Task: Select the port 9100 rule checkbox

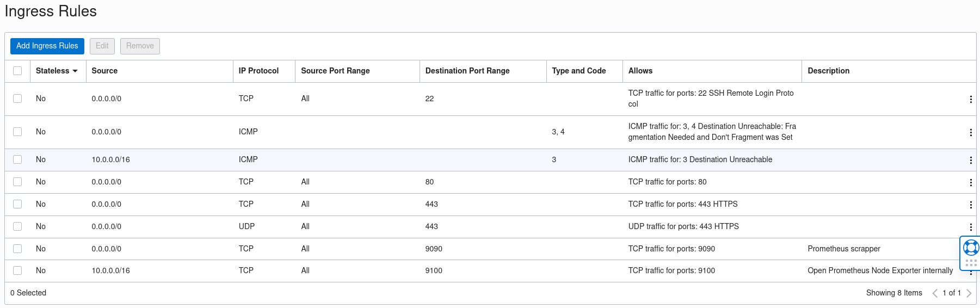Action: (17, 270)
